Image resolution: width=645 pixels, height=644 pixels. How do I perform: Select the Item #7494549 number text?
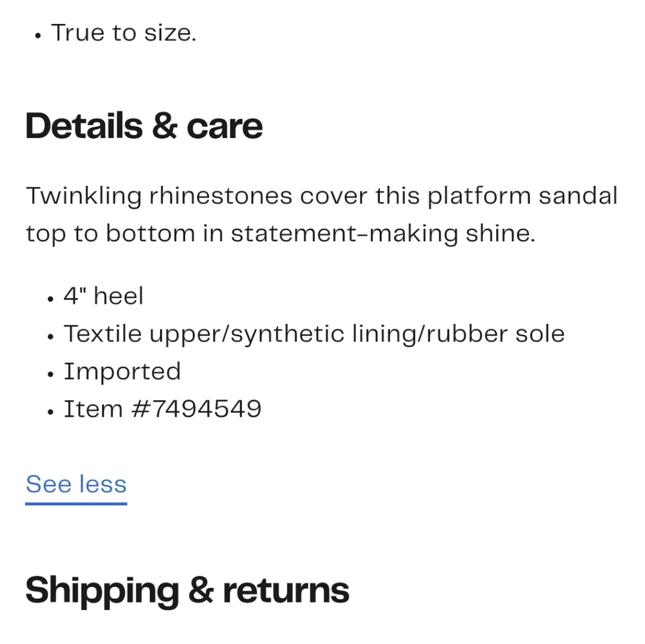click(163, 409)
